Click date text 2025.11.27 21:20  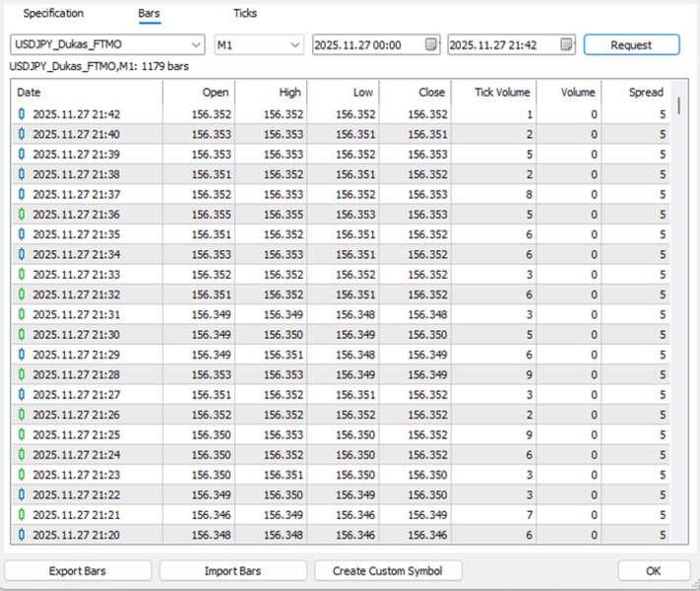point(77,535)
